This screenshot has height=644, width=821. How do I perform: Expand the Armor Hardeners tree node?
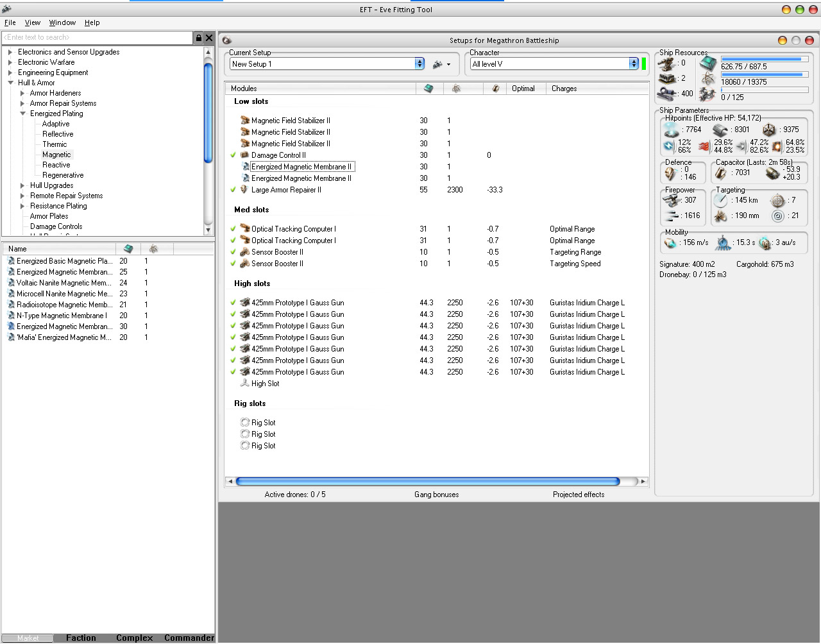pos(22,93)
